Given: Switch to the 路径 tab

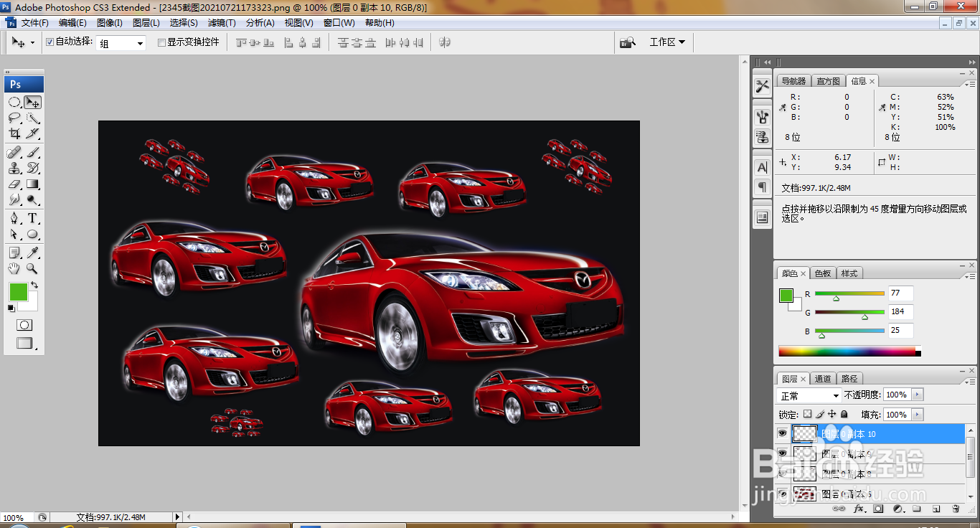Looking at the screenshot, I should tap(849, 379).
